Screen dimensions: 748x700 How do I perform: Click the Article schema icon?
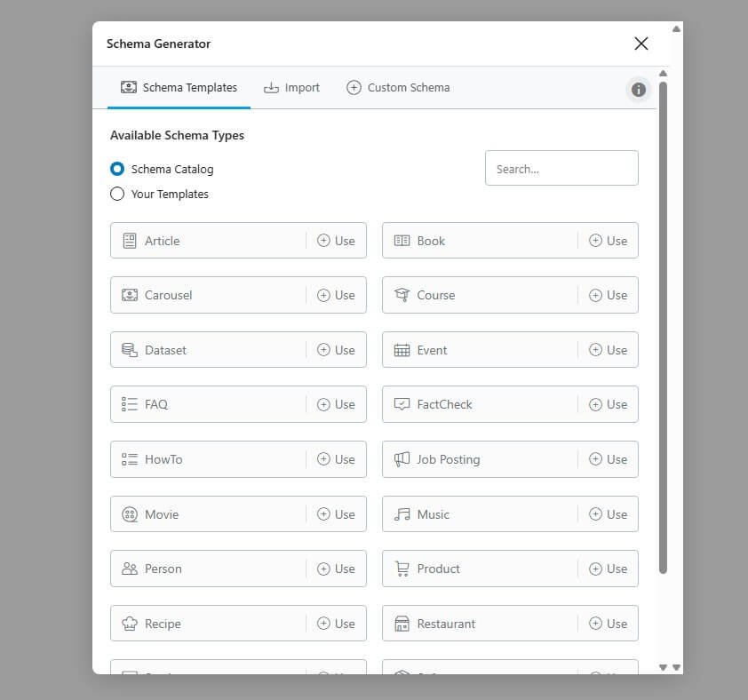[x=130, y=241]
